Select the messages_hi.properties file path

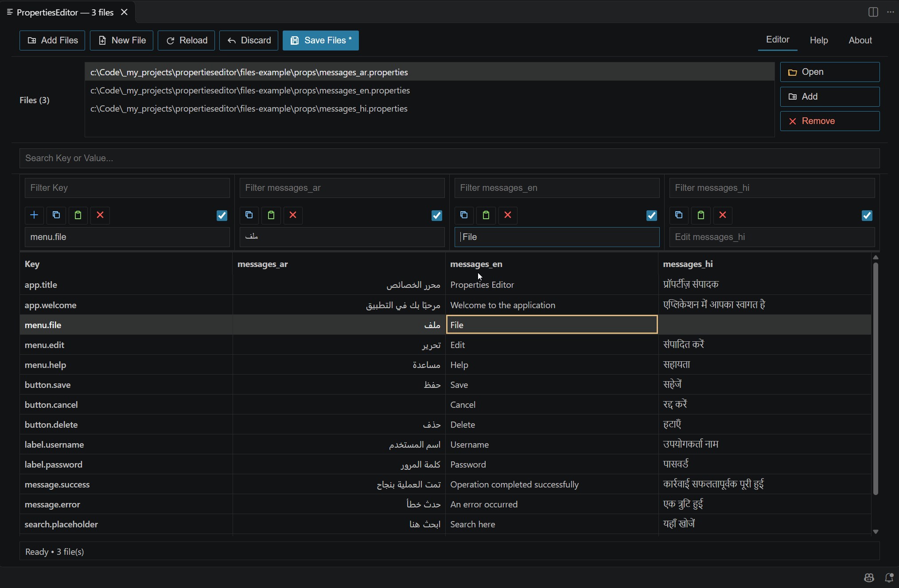[429, 108]
